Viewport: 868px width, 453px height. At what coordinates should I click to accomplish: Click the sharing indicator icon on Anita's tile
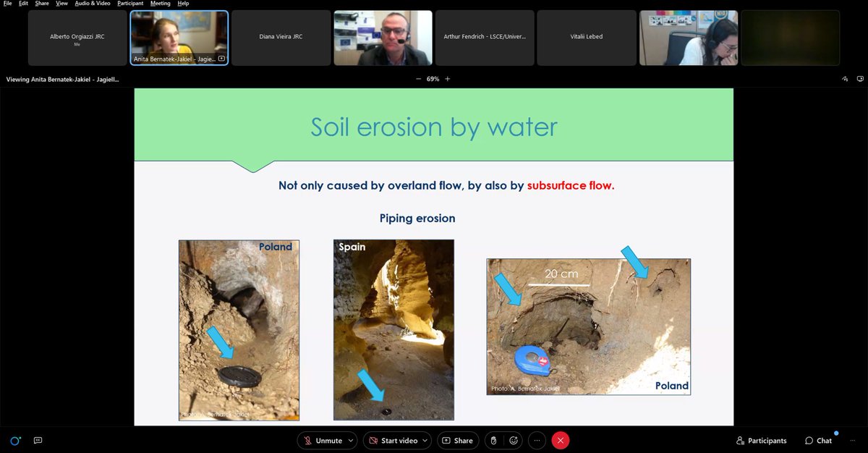221,59
